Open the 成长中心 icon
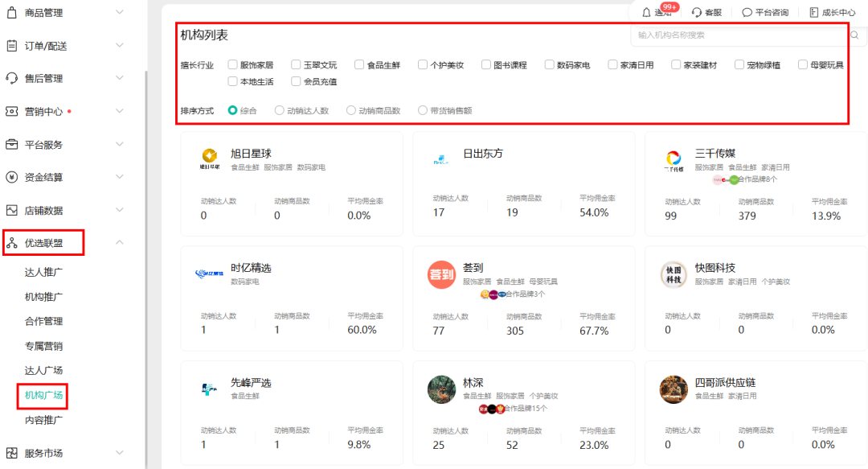 [813, 12]
